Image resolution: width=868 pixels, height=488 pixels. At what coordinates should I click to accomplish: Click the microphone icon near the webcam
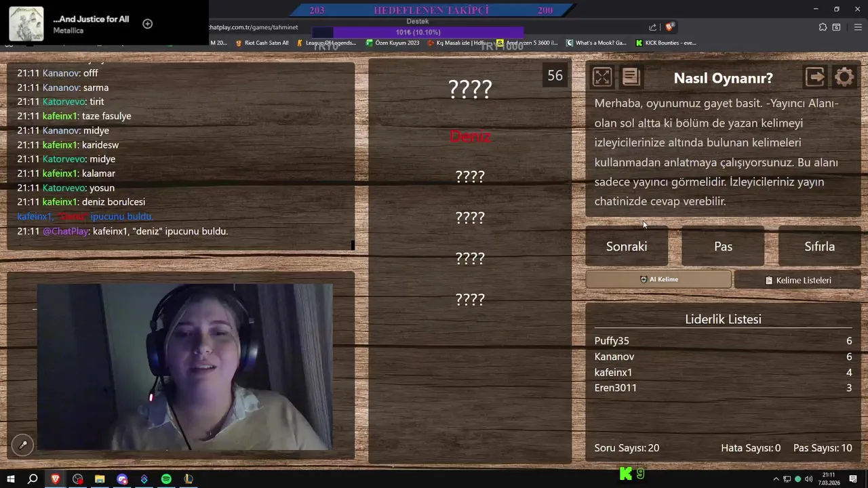click(22, 445)
